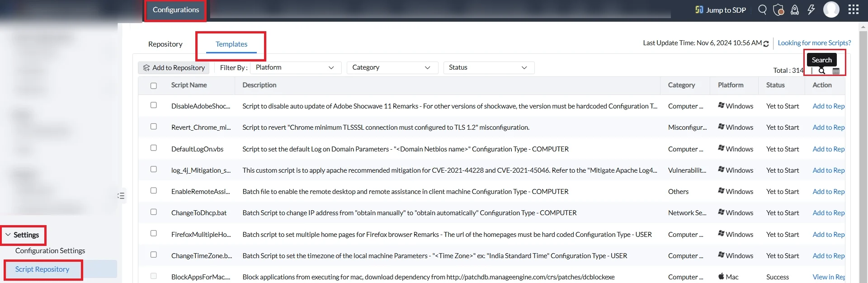Click Windows icon in FirefoxMulitipleHo row
Image resolution: width=868 pixels, height=283 pixels.
(x=721, y=234)
